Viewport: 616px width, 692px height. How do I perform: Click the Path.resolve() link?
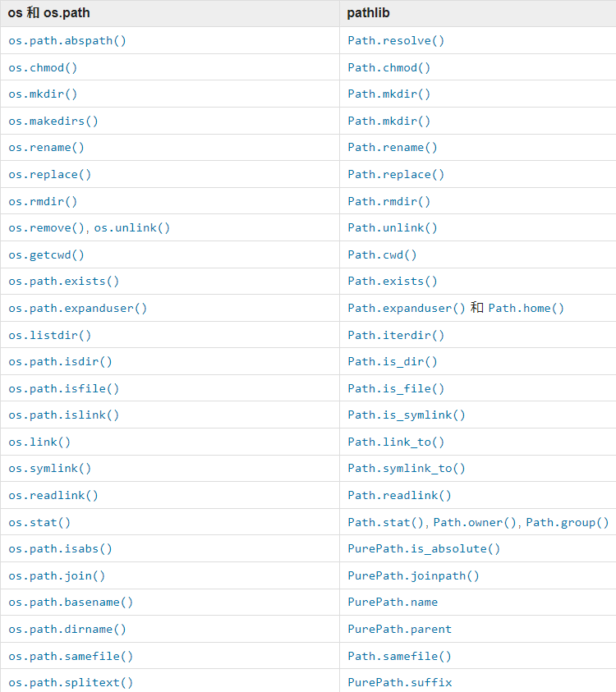click(396, 40)
